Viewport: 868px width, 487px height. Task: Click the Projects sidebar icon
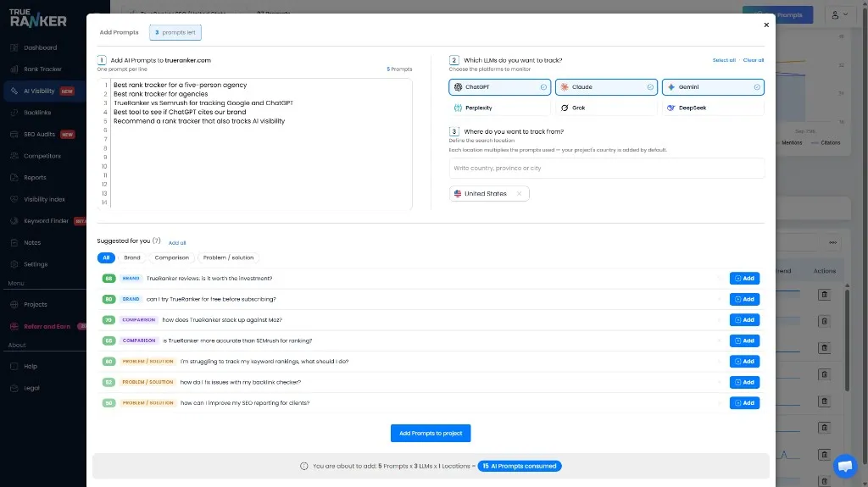point(14,304)
